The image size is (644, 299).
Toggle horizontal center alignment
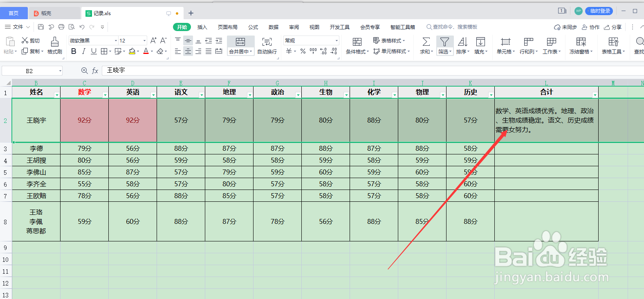click(188, 51)
